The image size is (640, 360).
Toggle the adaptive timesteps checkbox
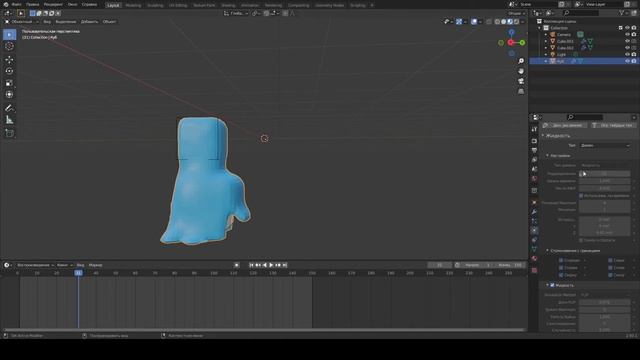coord(581,196)
